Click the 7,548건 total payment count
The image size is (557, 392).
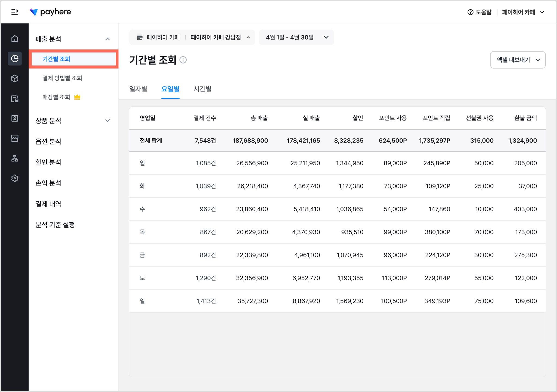click(205, 141)
